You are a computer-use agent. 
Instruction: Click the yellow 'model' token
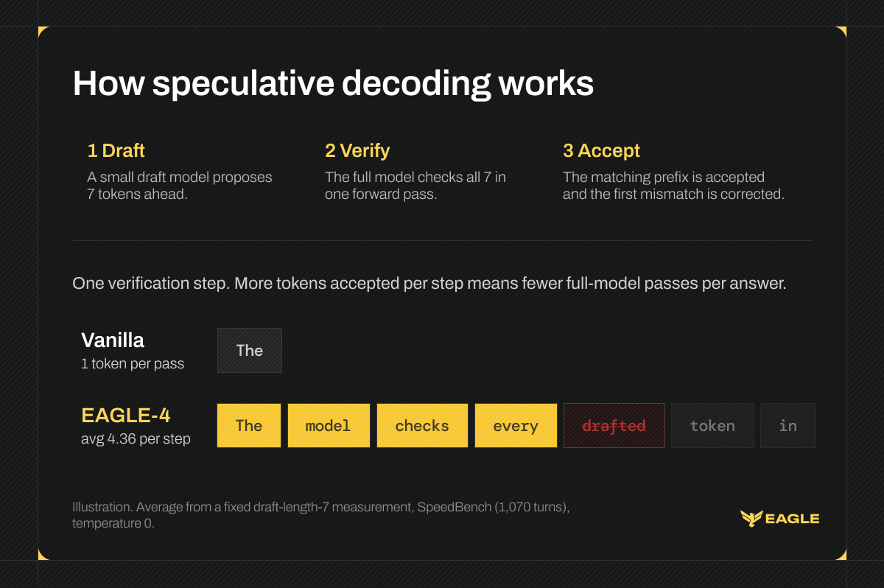coord(329,425)
